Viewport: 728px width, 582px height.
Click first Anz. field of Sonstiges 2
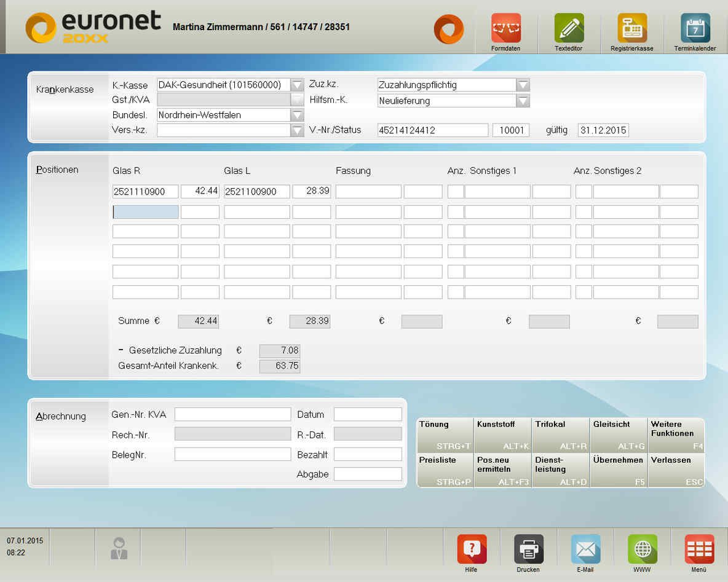(584, 192)
